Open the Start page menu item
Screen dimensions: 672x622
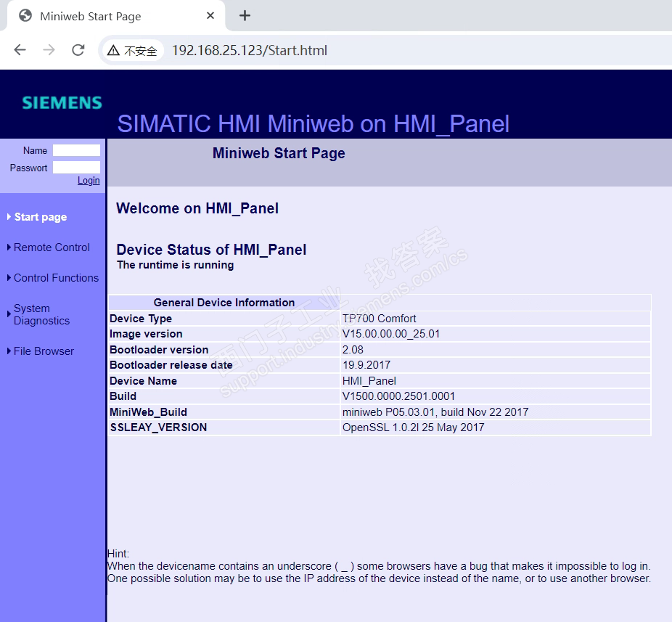click(x=41, y=217)
